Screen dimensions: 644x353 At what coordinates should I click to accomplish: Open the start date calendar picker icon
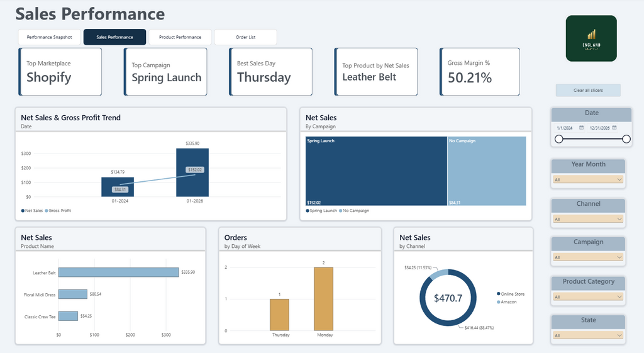[581, 128]
